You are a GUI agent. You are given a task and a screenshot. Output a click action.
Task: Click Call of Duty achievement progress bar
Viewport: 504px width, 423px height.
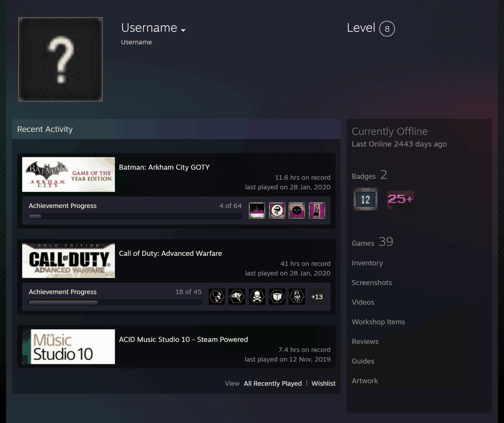[x=115, y=303]
